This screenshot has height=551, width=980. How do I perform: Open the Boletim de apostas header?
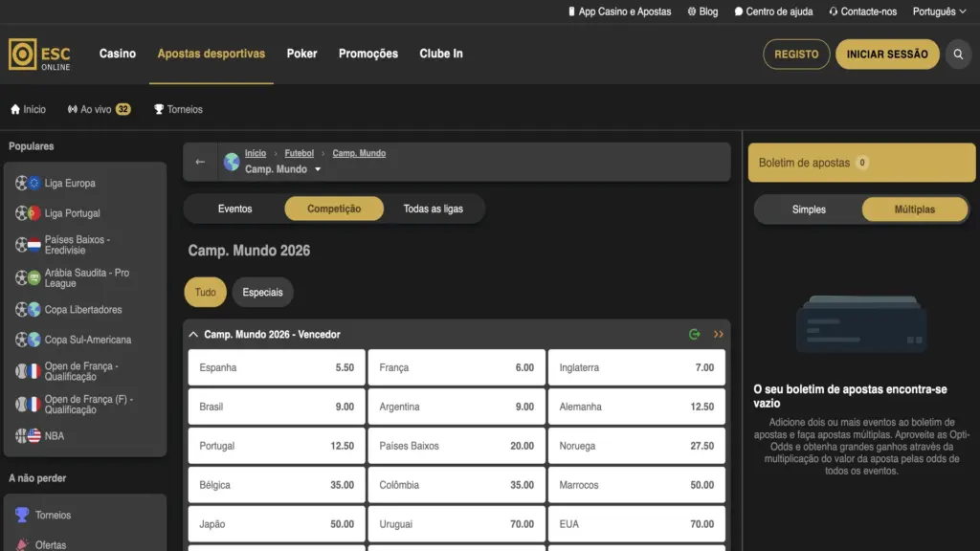pos(861,163)
